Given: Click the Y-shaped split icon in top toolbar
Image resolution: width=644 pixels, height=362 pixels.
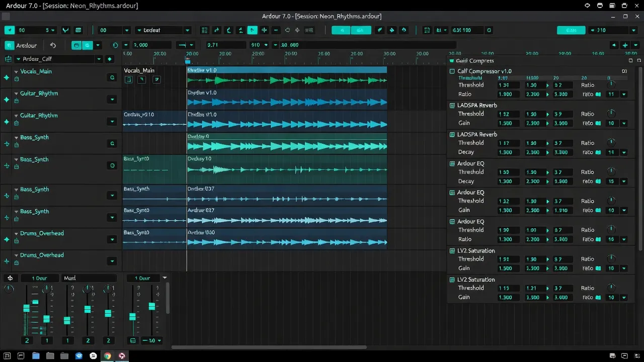Looking at the screenshot, I should coord(65,30).
